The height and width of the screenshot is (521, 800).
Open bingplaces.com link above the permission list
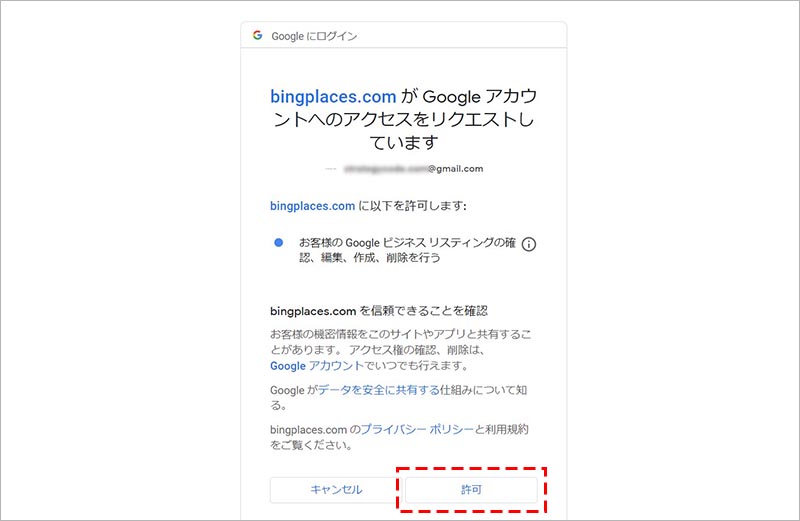coord(312,206)
